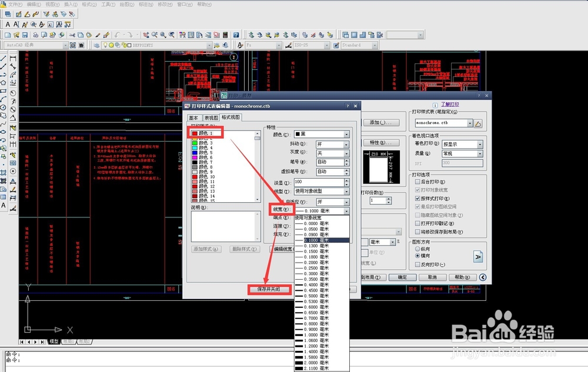The image size is (588, 372).
Task: Select 纵向 orientation radio button
Action: (417, 249)
